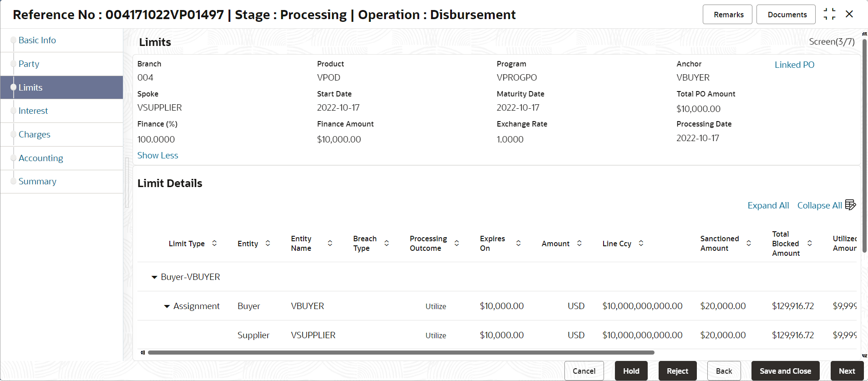
Task: Sort by Limit Type column arrows
Action: [x=214, y=243]
